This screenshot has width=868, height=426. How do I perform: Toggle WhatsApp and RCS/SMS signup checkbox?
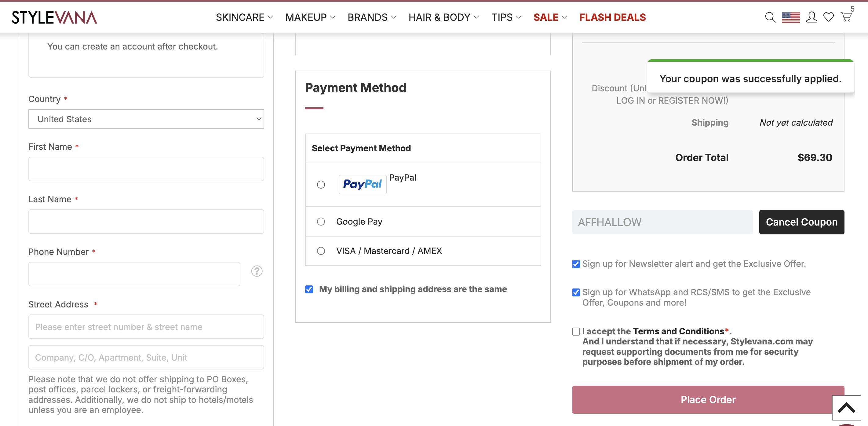(x=576, y=292)
